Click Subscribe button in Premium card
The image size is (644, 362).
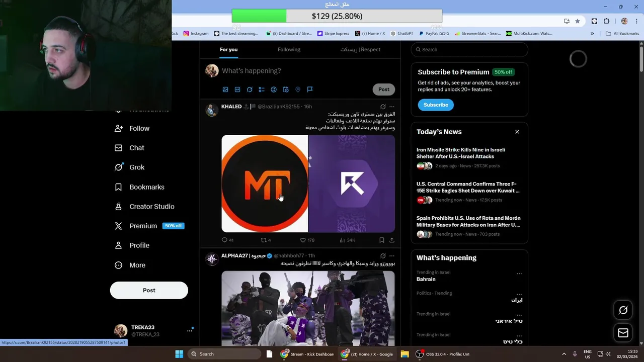coord(436,105)
